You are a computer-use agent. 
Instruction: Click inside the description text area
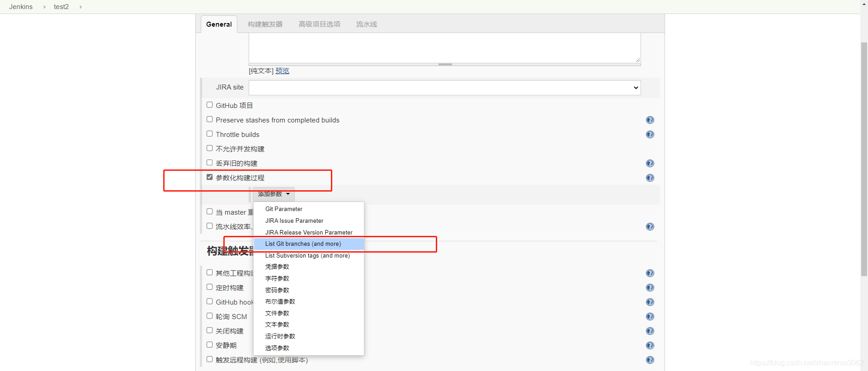pyautogui.click(x=444, y=48)
